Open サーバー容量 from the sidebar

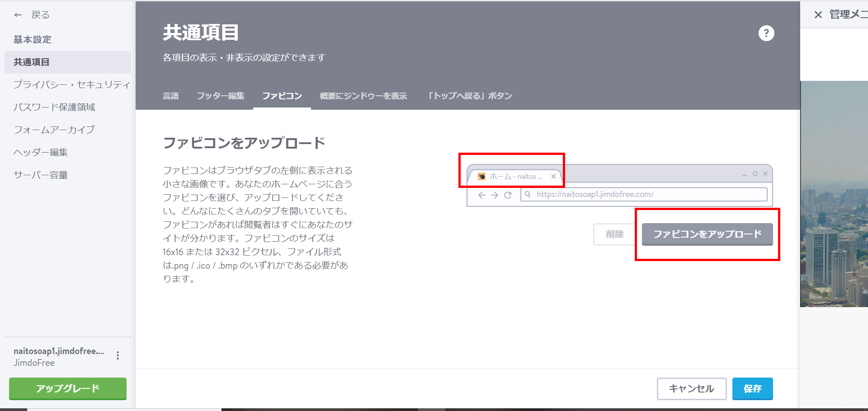coord(40,175)
